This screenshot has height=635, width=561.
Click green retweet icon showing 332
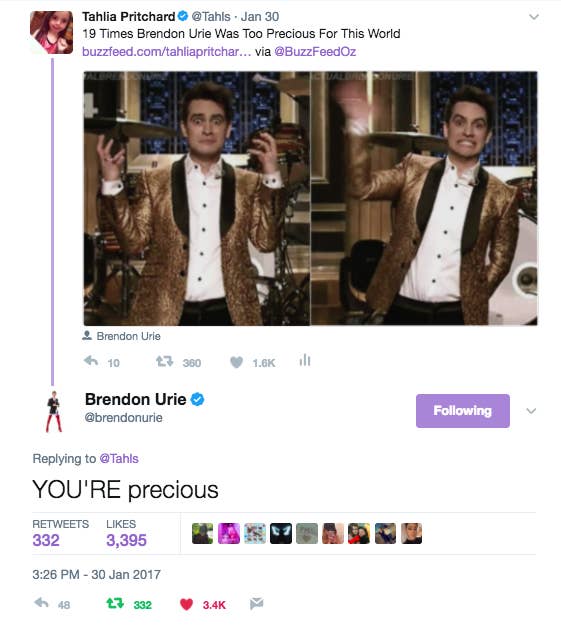115,603
